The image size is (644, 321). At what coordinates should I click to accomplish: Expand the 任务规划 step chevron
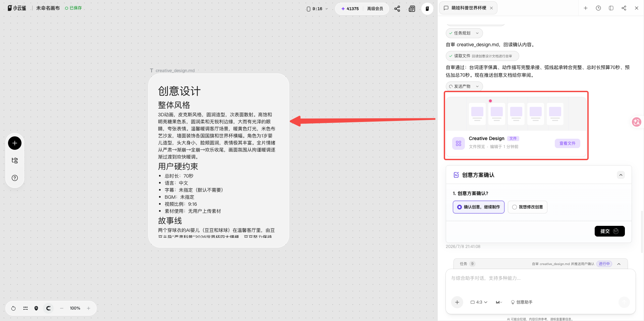[477, 33]
